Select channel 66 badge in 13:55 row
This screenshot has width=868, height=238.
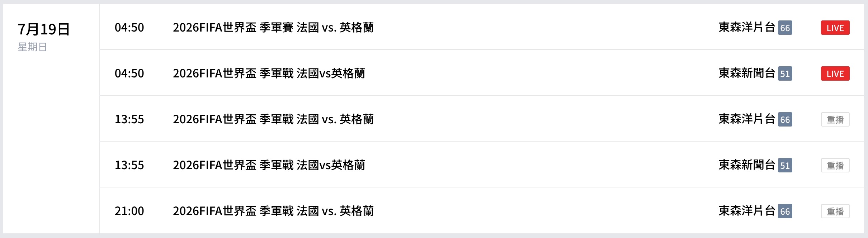785,119
